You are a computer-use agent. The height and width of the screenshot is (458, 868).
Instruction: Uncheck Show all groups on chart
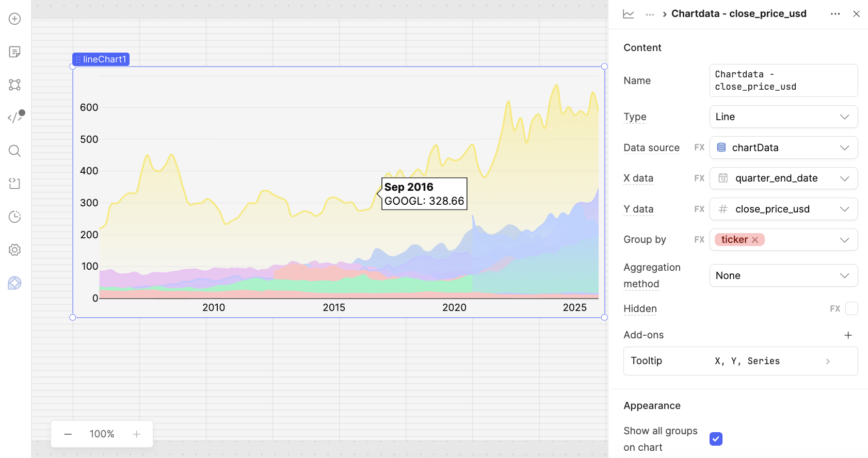click(716, 439)
